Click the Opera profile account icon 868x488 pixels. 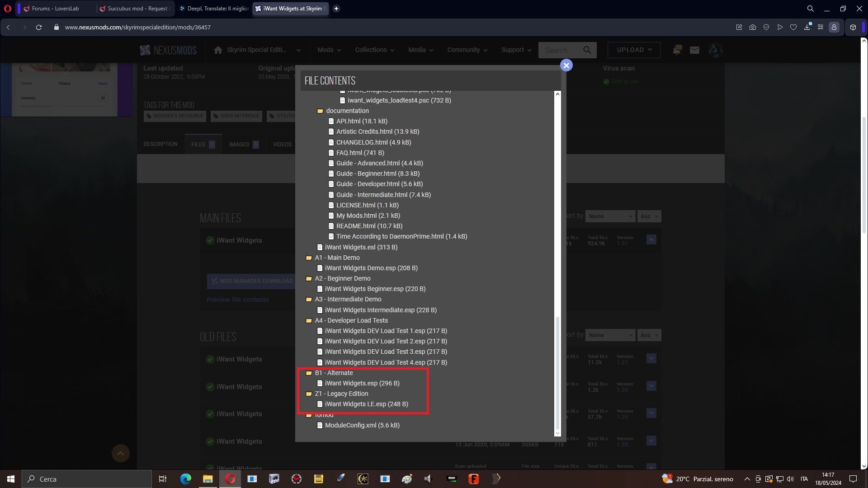click(834, 27)
